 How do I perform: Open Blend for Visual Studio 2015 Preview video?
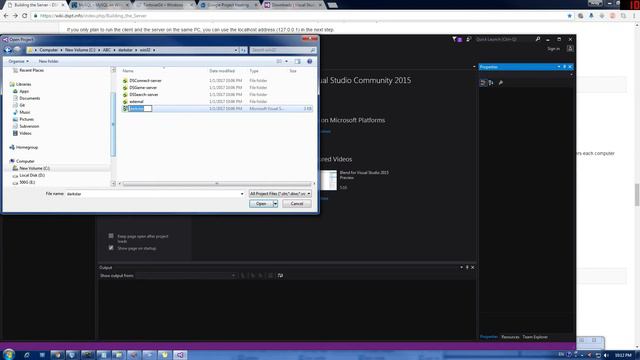point(364,175)
